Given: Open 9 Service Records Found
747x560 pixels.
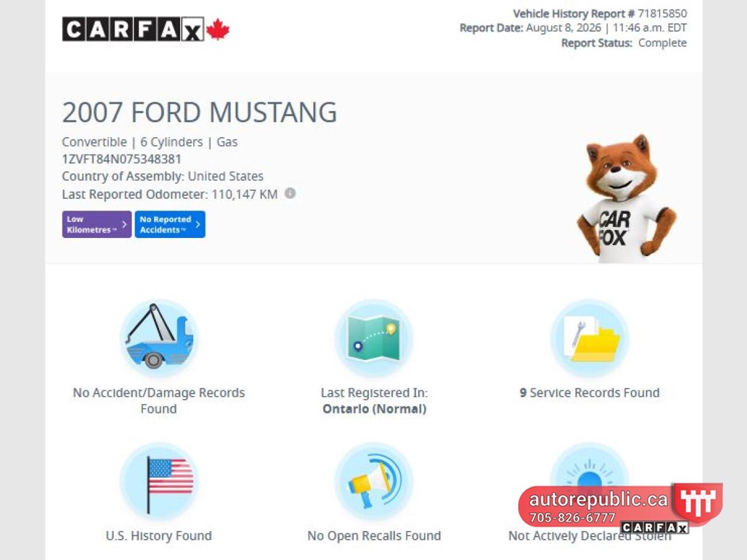Looking at the screenshot, I should (589, 393).
